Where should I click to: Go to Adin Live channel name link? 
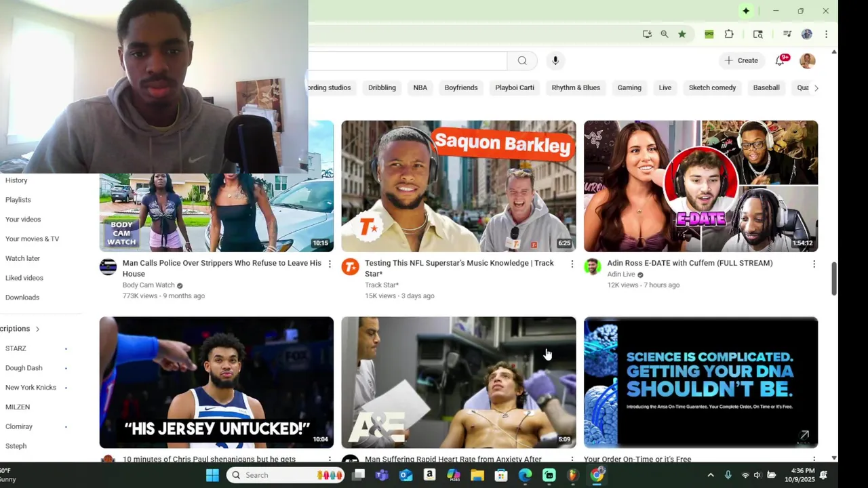[x=621, y=274]
